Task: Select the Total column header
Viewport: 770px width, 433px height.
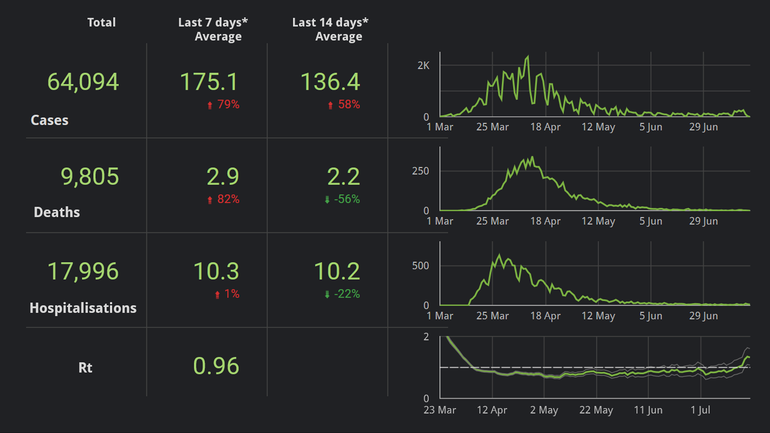Action: point(101,22)
